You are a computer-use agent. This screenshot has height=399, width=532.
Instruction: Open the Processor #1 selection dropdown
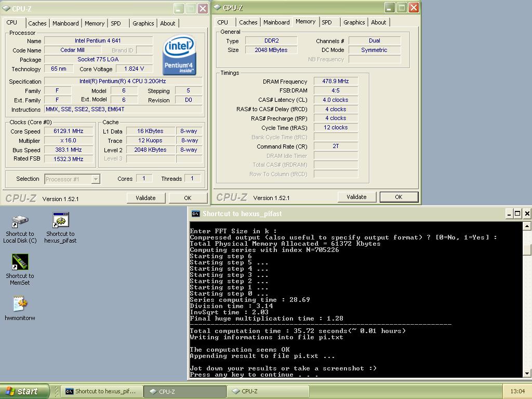pyautogui.click(x=96, y=179)
